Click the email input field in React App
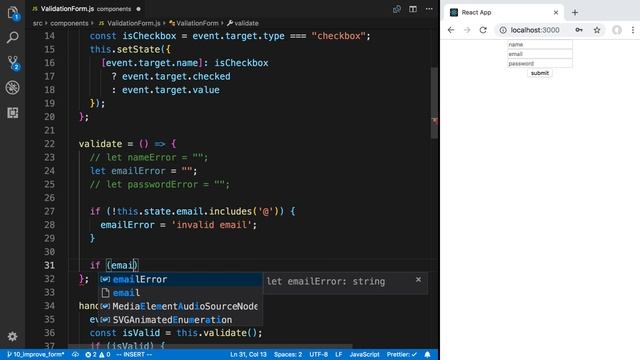 [x=540, y=54]
